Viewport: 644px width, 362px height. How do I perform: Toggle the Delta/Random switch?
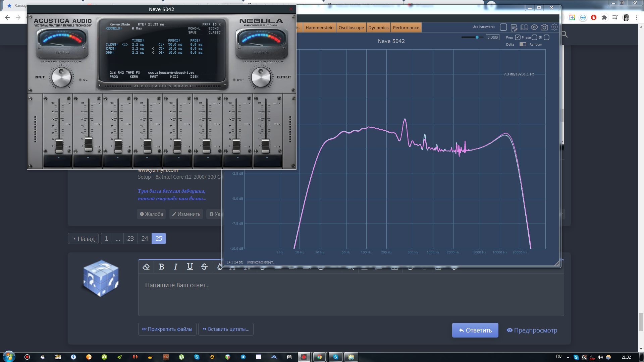[523, 44]
